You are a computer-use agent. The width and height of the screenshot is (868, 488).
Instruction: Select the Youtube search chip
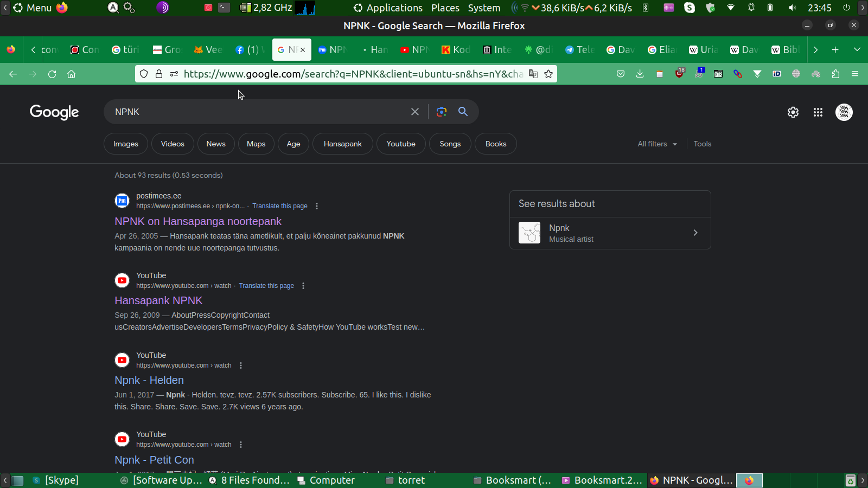(401, 144)
